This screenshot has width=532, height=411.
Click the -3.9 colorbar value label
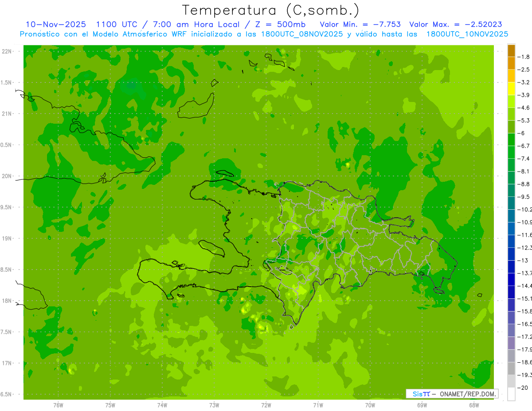(524, 95)
